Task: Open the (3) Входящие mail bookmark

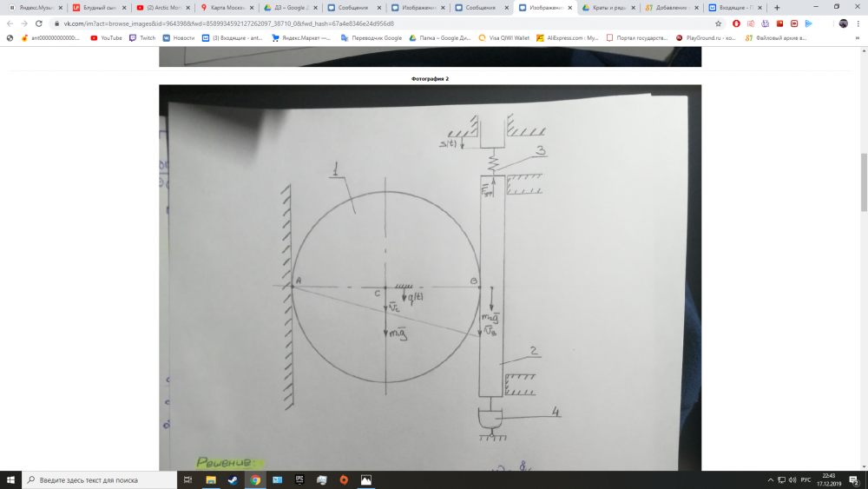Action: pos(232,38)
